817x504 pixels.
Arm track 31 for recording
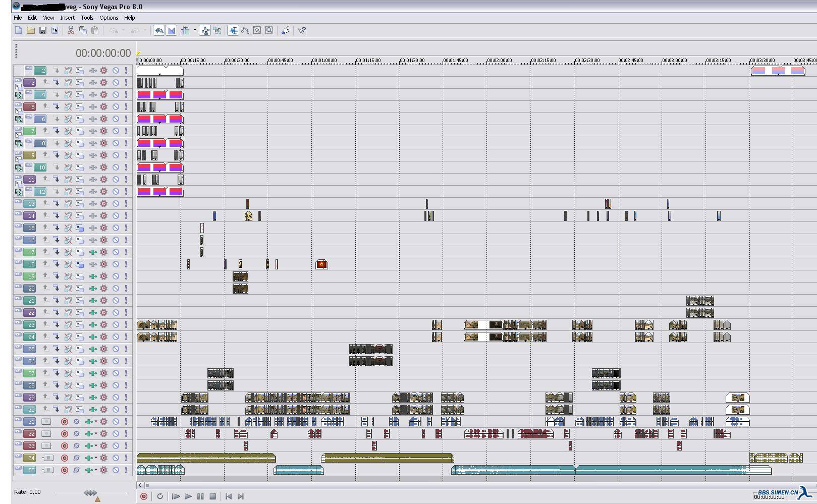coord(65,421)
